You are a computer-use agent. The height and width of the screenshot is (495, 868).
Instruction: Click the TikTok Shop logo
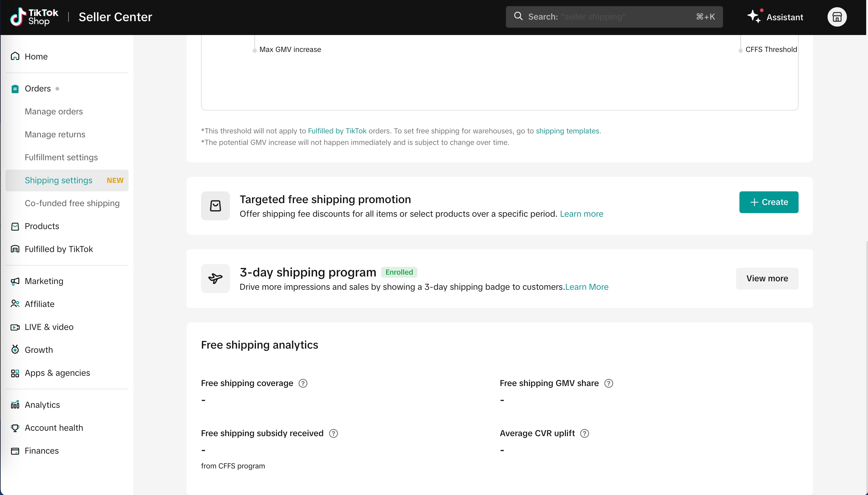point(34,17)
